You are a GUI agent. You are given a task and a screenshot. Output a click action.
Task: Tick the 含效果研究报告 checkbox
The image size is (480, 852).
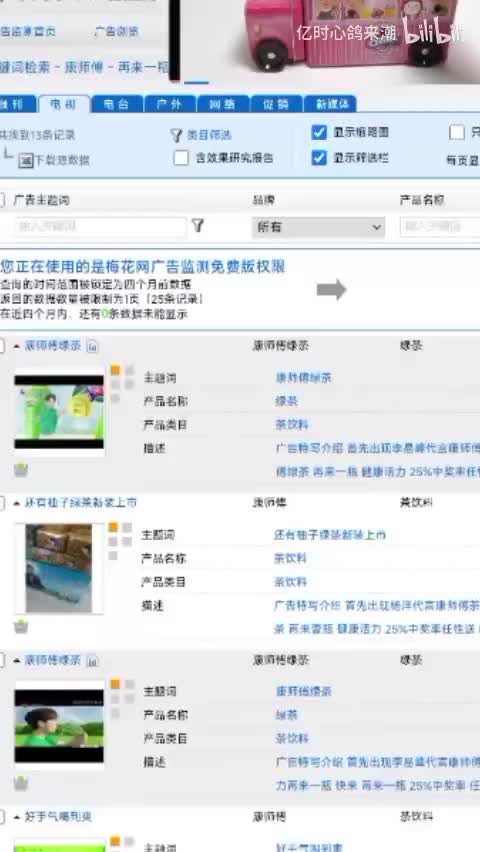point(181,158)
